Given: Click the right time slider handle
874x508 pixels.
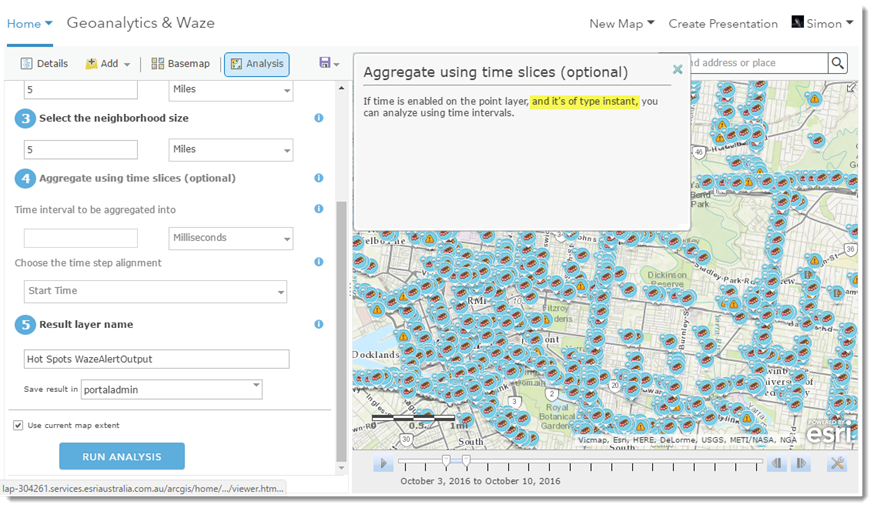Looking at the screenshot, I should 466,461.
